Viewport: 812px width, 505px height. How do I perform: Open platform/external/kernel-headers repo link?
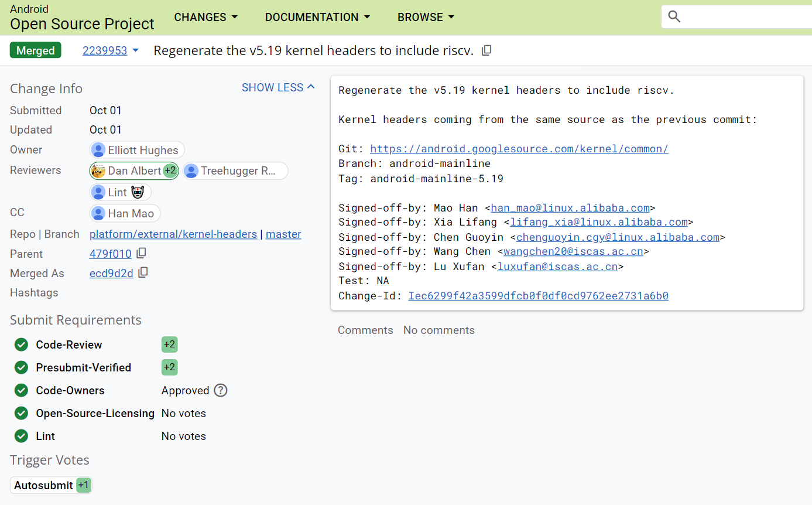[173, 234]
